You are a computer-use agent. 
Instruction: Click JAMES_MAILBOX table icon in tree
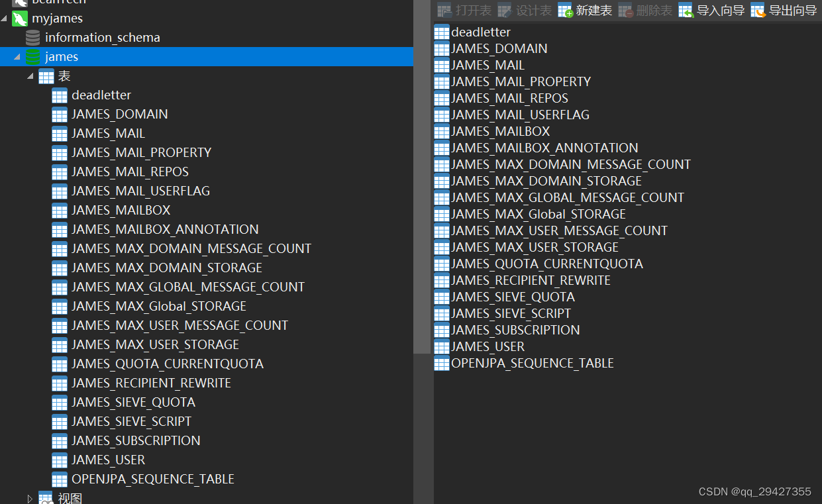click(x=60, y=211)
